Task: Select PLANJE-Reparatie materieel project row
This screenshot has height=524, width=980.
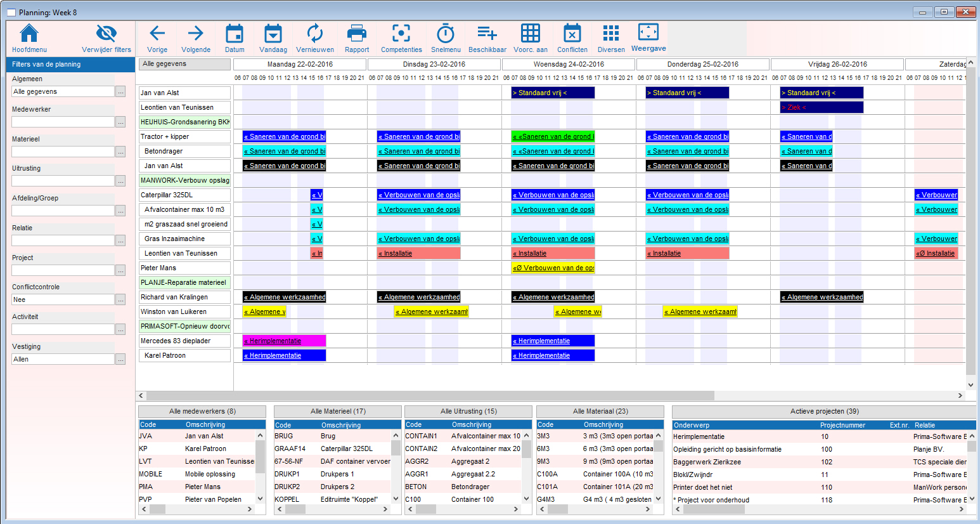Action: click(x=184, y=282)
